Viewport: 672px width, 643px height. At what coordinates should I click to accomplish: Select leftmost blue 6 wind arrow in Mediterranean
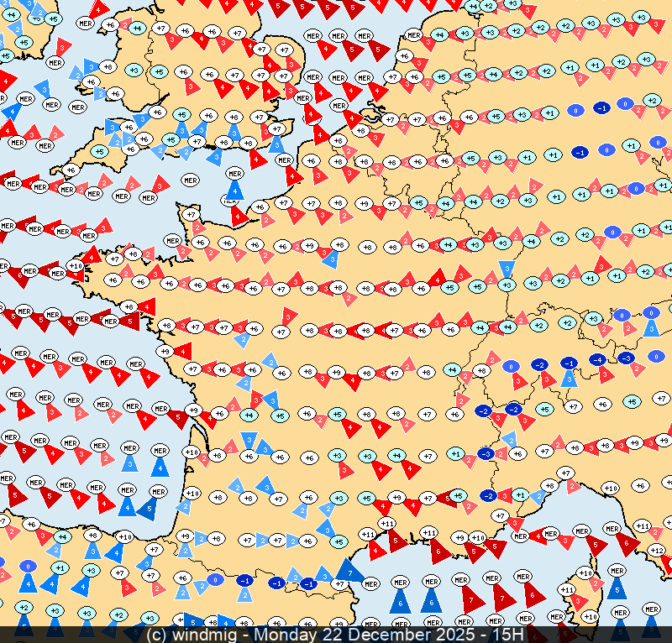pyautogui.click(x=400, y=599)
